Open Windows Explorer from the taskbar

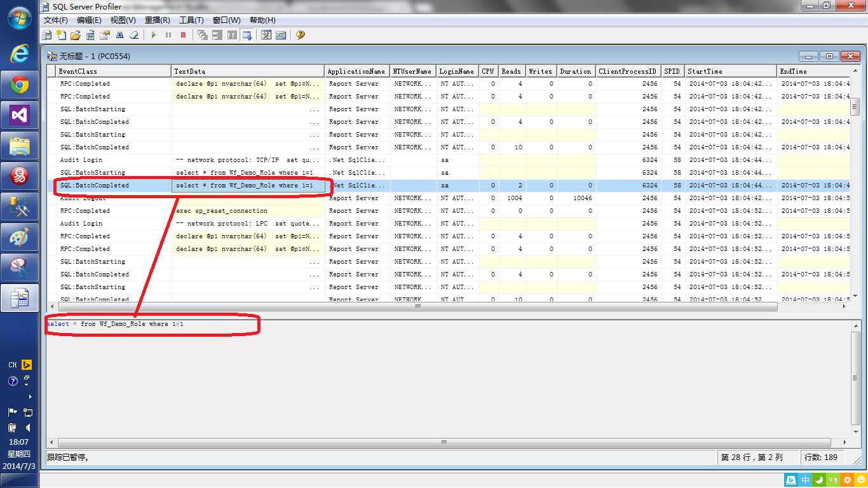point(20,146)
